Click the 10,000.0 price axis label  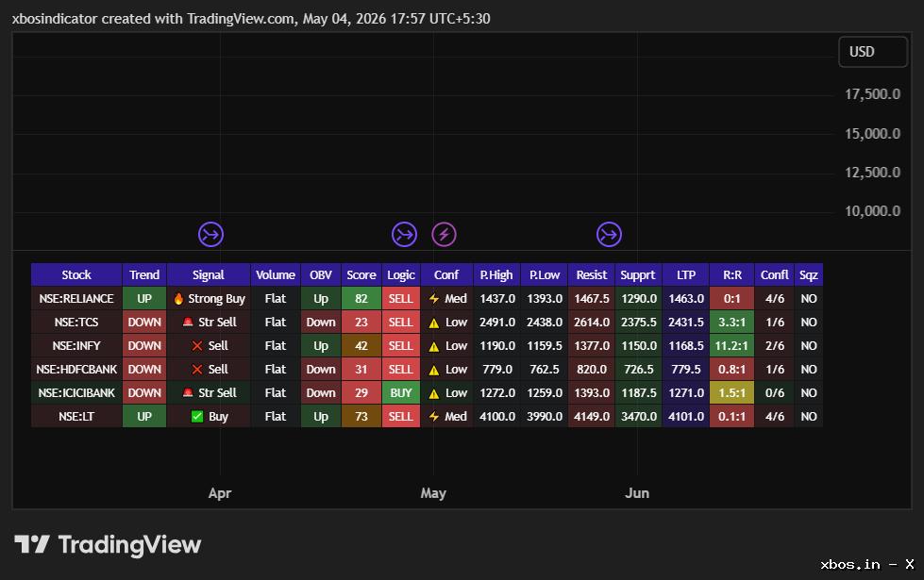873,211
